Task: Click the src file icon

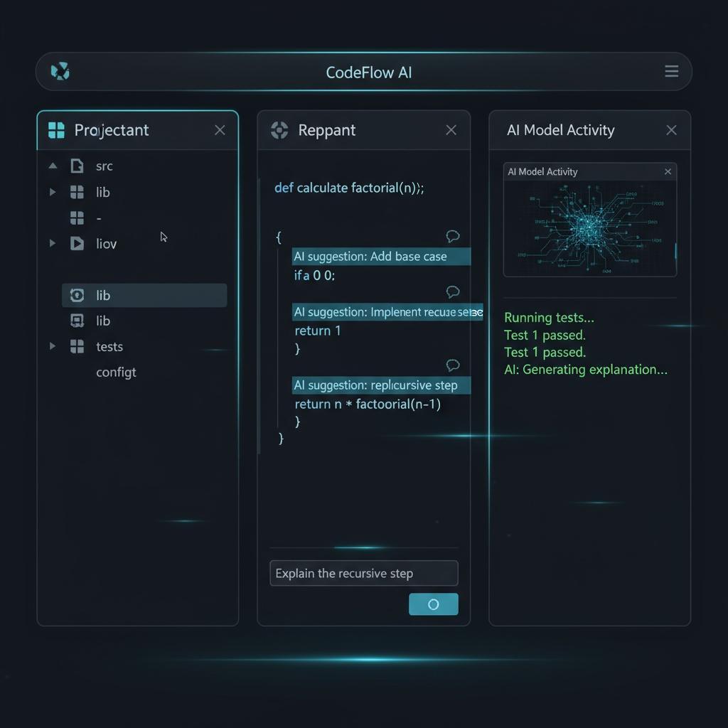Action: tap(77, 166)
